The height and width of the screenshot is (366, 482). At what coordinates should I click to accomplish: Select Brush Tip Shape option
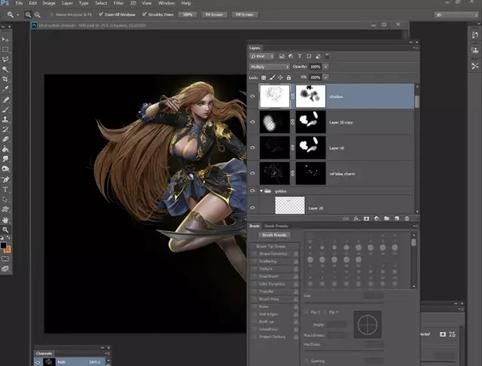click(271, 246)
